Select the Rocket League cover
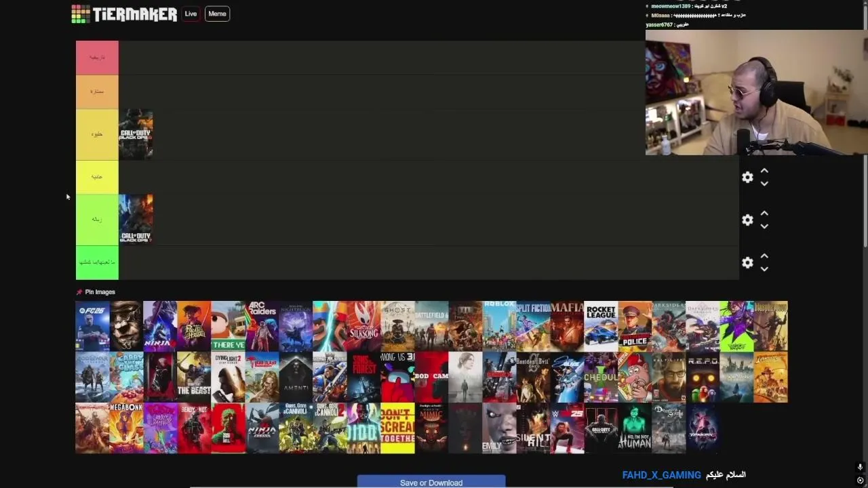Image resolution: width=868 pixels, height=488 pixels. click(x=601, y=326)
